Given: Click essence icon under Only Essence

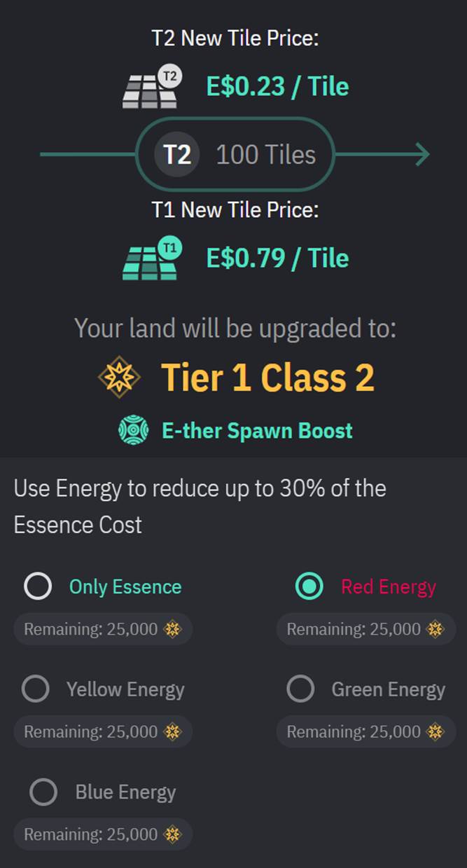Looking at the screenshot, I should 172,629.
